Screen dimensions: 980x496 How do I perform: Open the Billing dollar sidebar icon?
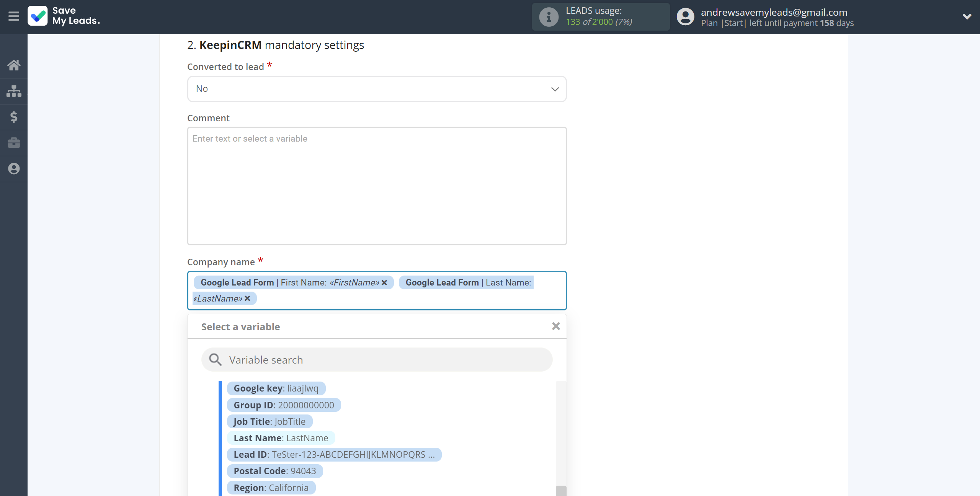(x=14, y=117)
